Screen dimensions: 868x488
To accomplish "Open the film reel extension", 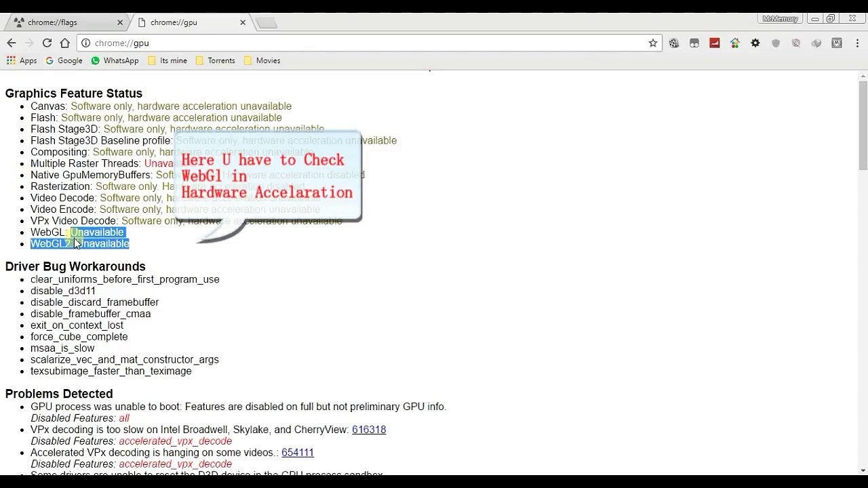I will [x=673, y=43].
